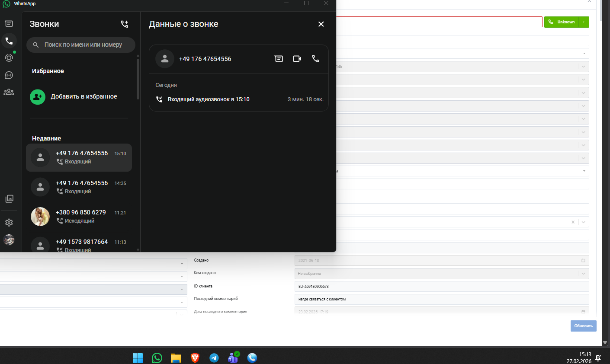The width and height of the screenshot is (610, 364).
Task: Select the 14:35 incoming call from +49 176 47654556
Action: coord(79,187)
